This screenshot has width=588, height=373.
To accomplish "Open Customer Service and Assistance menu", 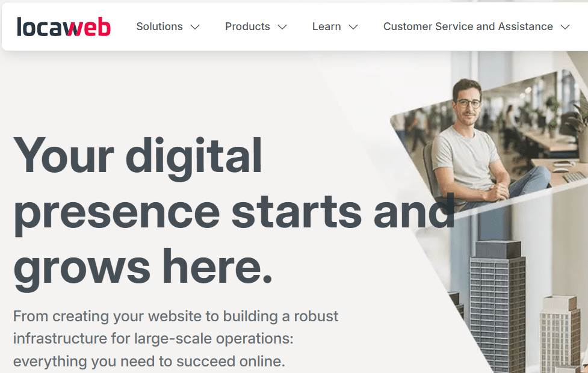I will [x=468, y=26].
